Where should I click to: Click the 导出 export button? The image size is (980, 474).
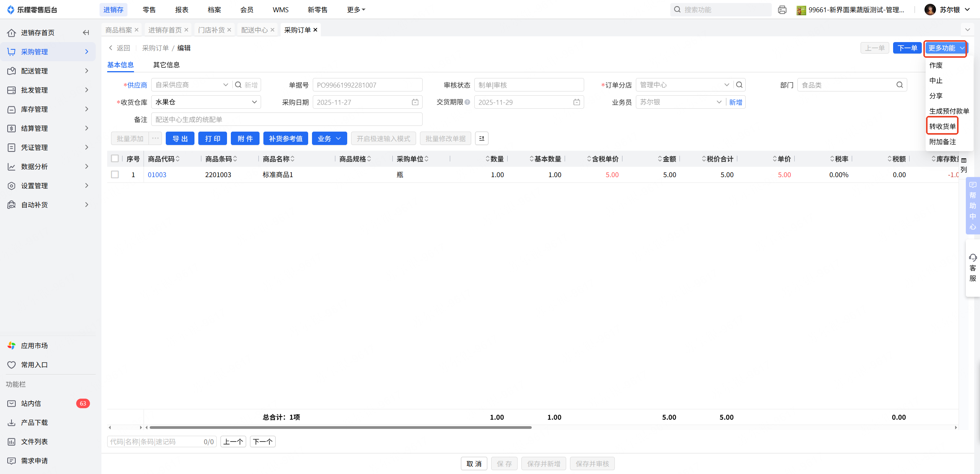click(x=180, y=138)
